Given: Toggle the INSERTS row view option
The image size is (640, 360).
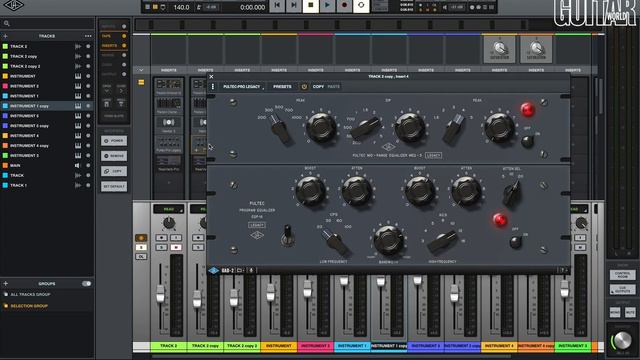Looking at the screenshot, I should coord(114,46).
